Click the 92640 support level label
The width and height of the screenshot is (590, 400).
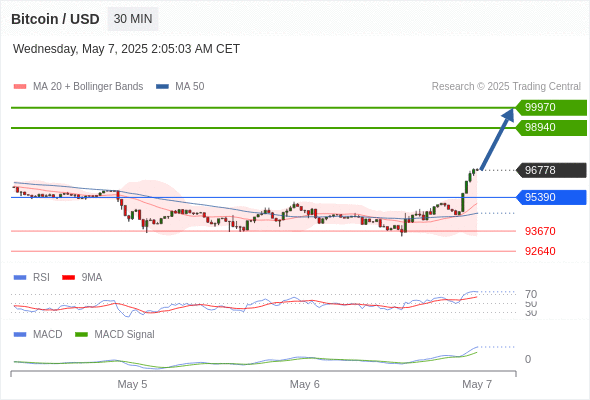click(x=540, y=251)
